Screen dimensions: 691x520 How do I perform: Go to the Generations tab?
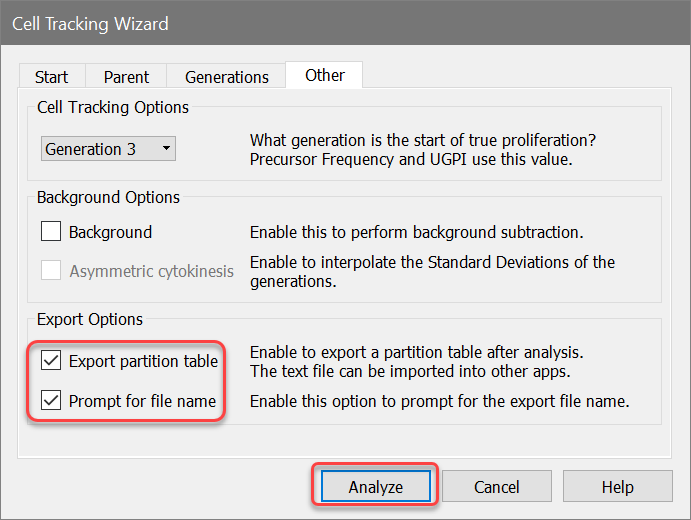click(226, 77)
